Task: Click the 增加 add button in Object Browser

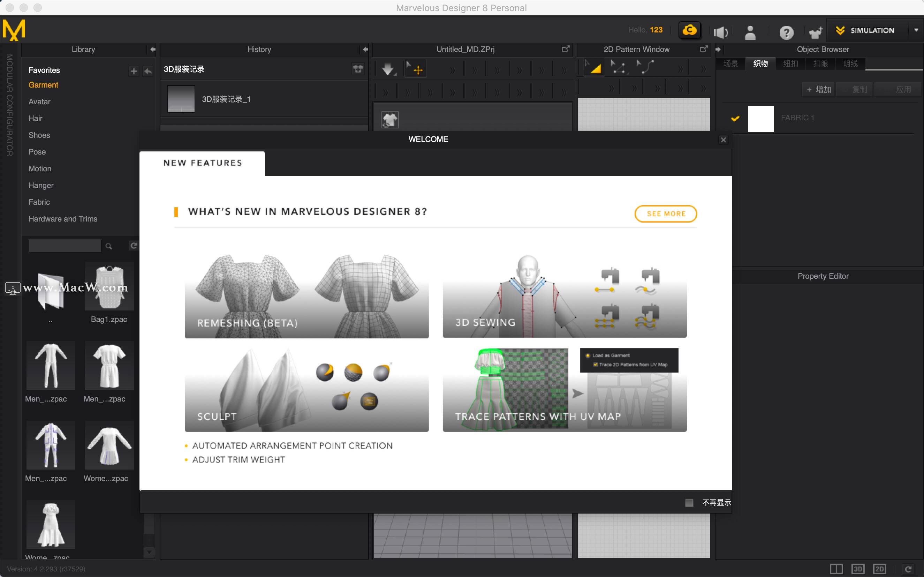Action: coord(818,88)
